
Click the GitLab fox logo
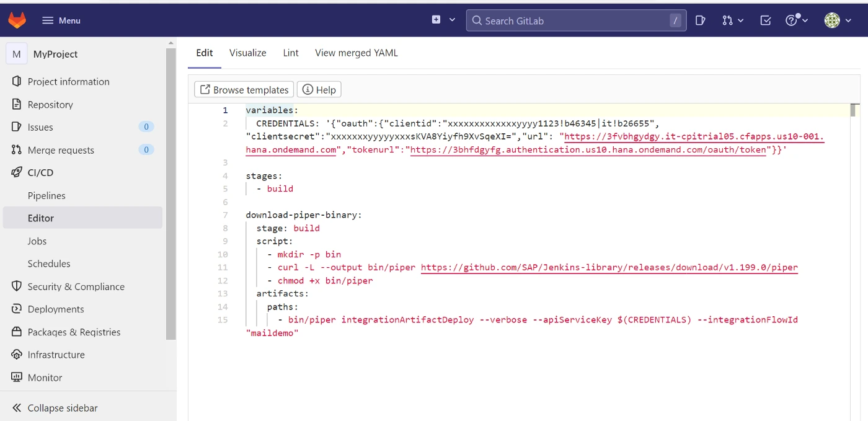17,19
